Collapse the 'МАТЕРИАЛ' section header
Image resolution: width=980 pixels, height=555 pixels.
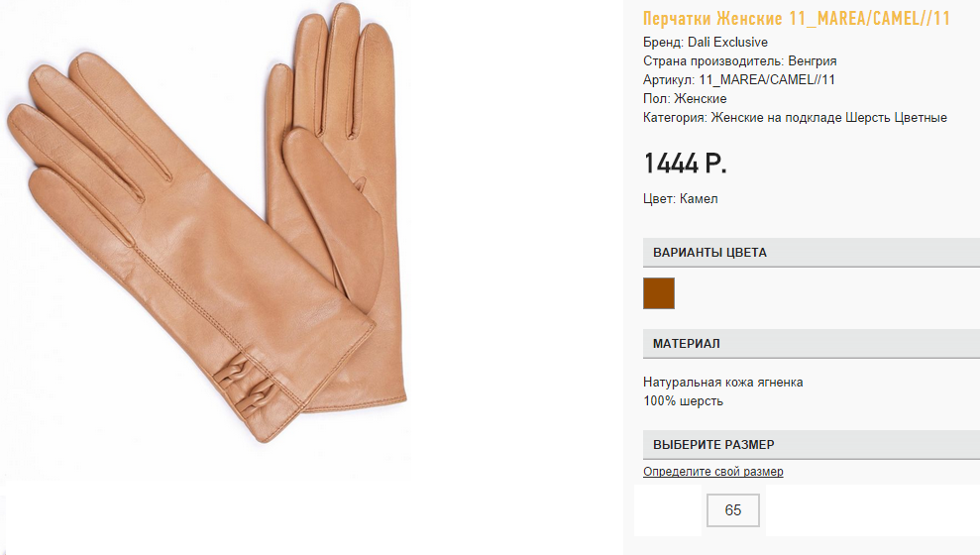coord(812,344)
